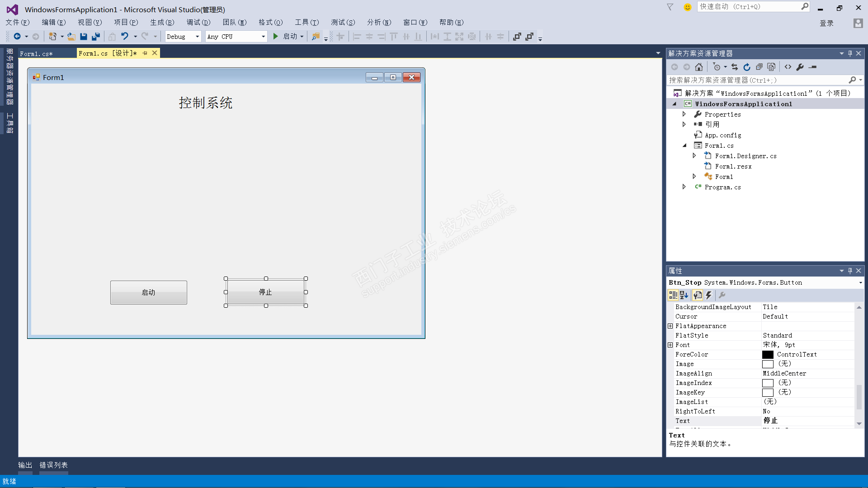Image resolution: width=868 pixels, height=488 pixels.
Task: Select the 启动 button on Form1
Action: click(x=148, y=292)
